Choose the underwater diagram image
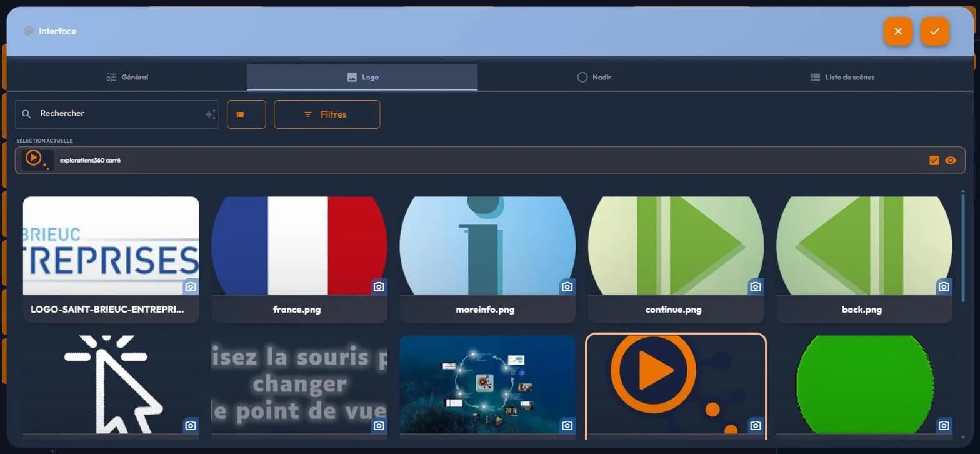Screen dimensions: 980x454 point(487,385)
